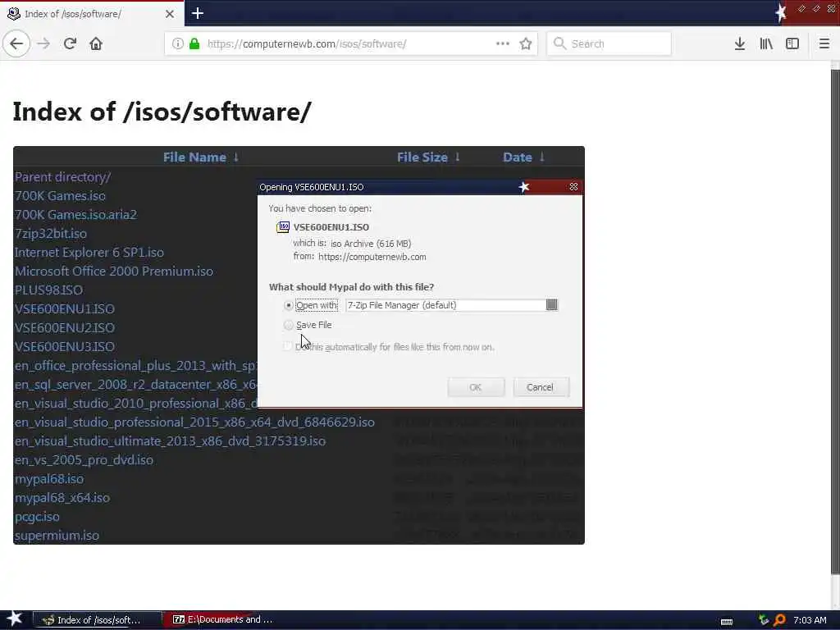Image resolution: width=840 pixels, height=630 pixels.
Task: Open the home page icon
Action: coord(96,43)
